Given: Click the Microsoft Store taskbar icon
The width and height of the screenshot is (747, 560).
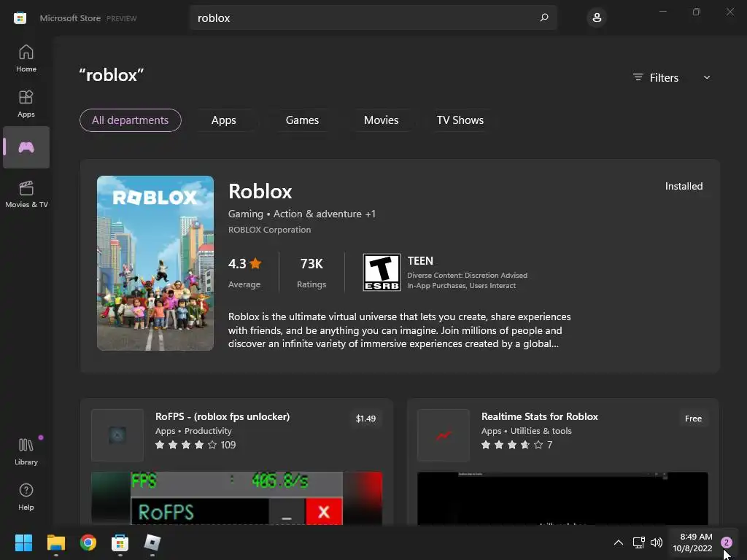Looking at the screenshot, I should click(x=120, y=542).
